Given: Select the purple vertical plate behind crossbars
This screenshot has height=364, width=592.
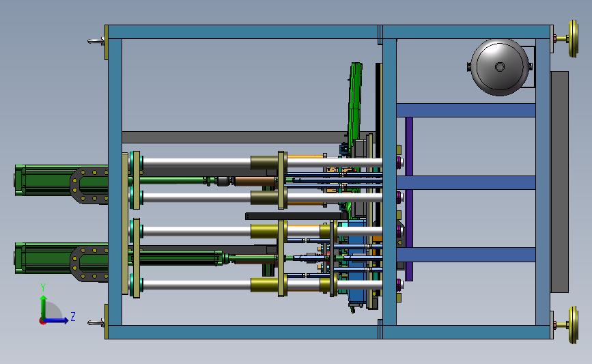Looking at the screenshot, I should [409, 199].
